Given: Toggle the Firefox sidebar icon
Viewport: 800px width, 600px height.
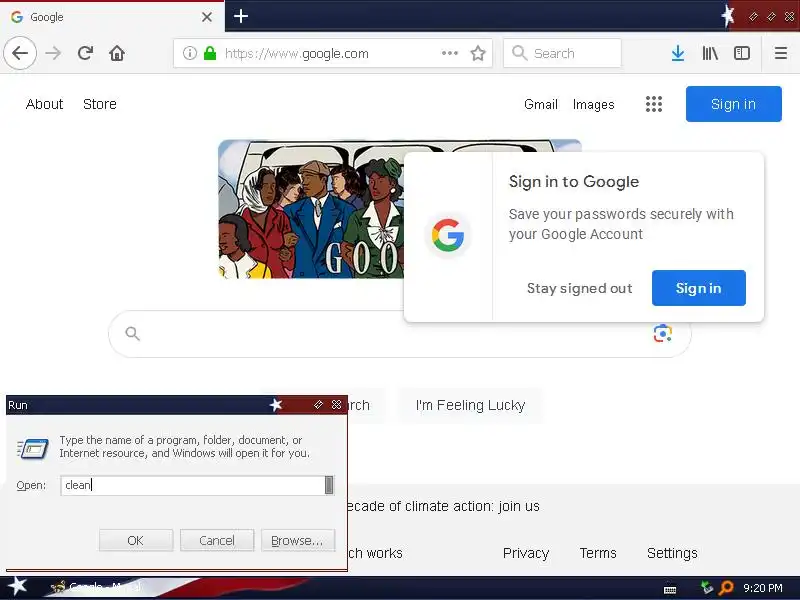Looking at the screenshot, I should click(x=741, y=53).
